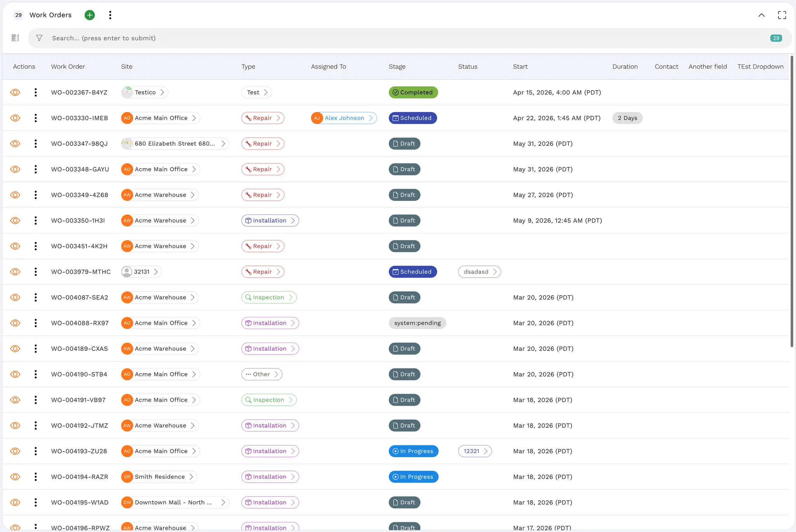Open the 12321 status chip

point(475,451)
